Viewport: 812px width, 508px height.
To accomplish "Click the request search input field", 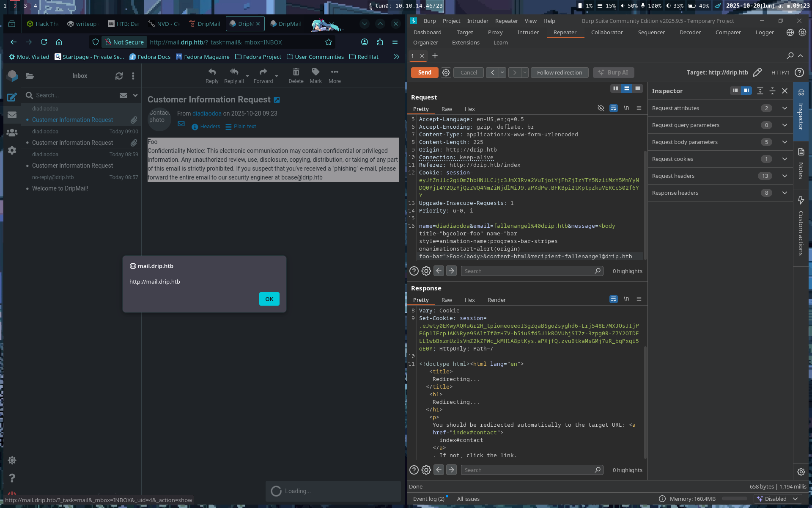I will (529, 271).
